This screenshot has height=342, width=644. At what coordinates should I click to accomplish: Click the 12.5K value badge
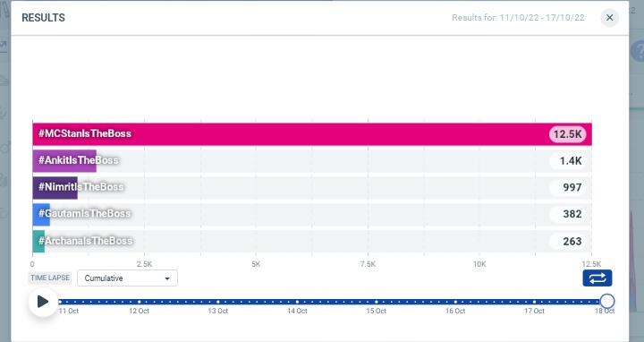[567, 134]
